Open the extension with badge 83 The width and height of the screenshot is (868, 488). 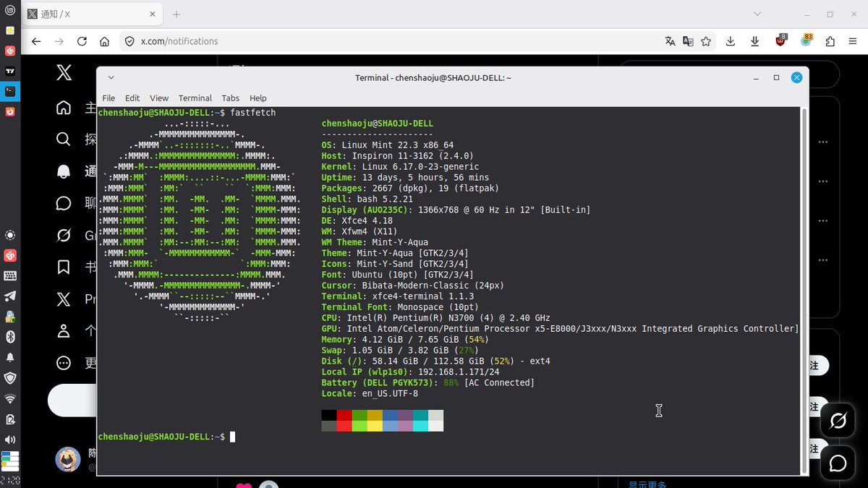pyautogui.click(x=806, y=40)
